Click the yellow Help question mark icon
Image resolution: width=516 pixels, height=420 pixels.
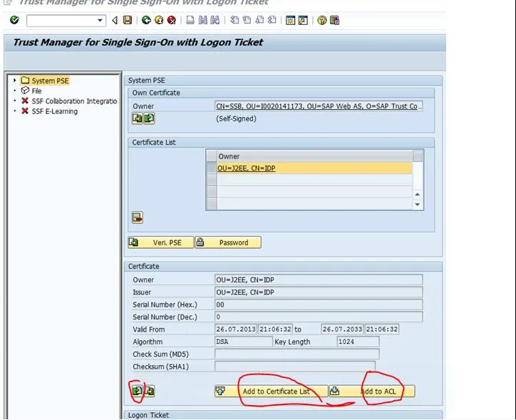point(321,21)
